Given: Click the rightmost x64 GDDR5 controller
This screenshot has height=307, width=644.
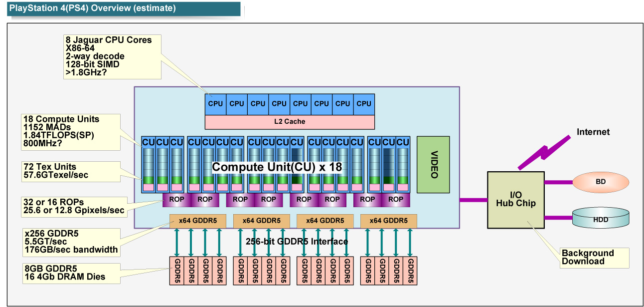Looking at the screenshot, I should pyautogui.click(x=389, y=221).
